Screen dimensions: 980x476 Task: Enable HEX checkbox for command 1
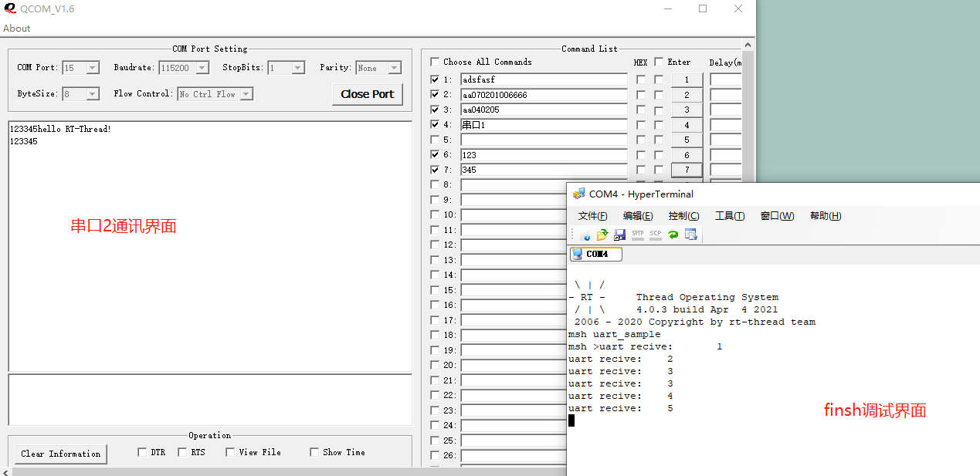click(641, 79)
